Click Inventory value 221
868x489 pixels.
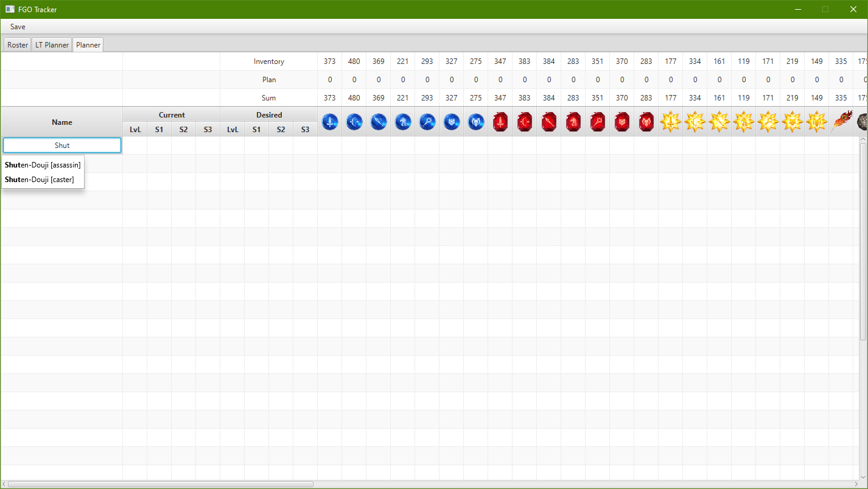tap(403, 62)
